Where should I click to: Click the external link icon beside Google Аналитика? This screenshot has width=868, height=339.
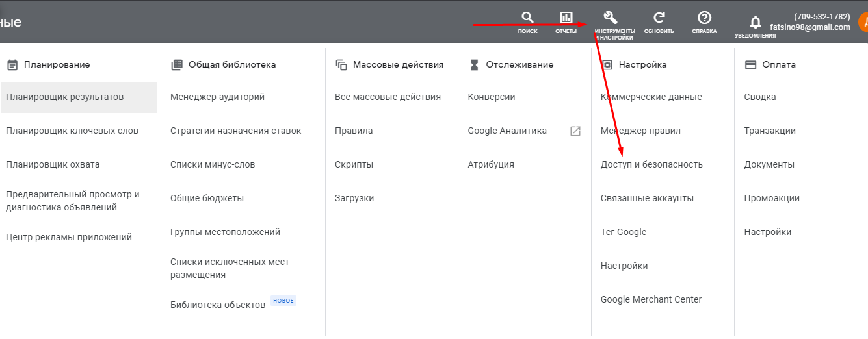click(x=575, y=131)
